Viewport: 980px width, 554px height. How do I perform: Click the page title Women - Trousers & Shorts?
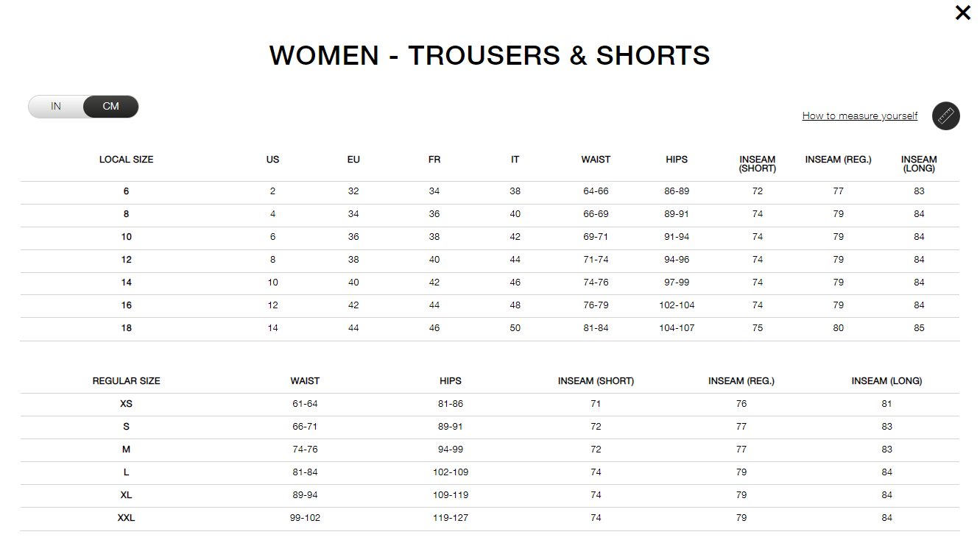pos(490,56)
